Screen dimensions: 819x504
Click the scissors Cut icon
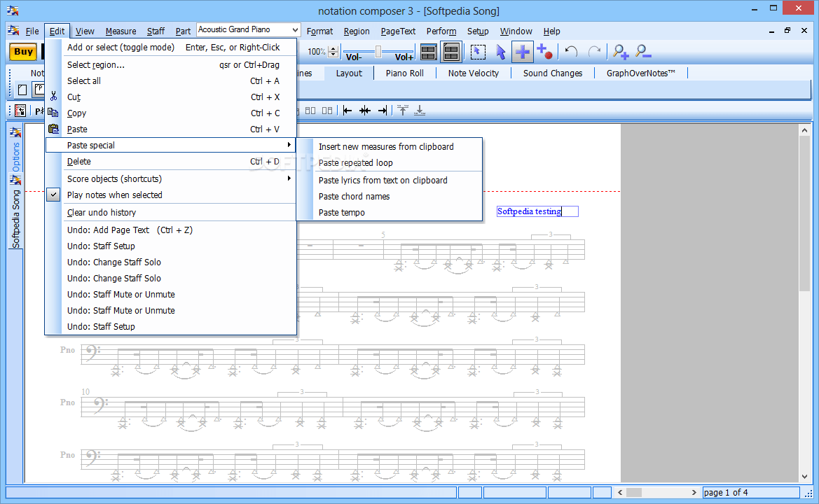(53, 97)
